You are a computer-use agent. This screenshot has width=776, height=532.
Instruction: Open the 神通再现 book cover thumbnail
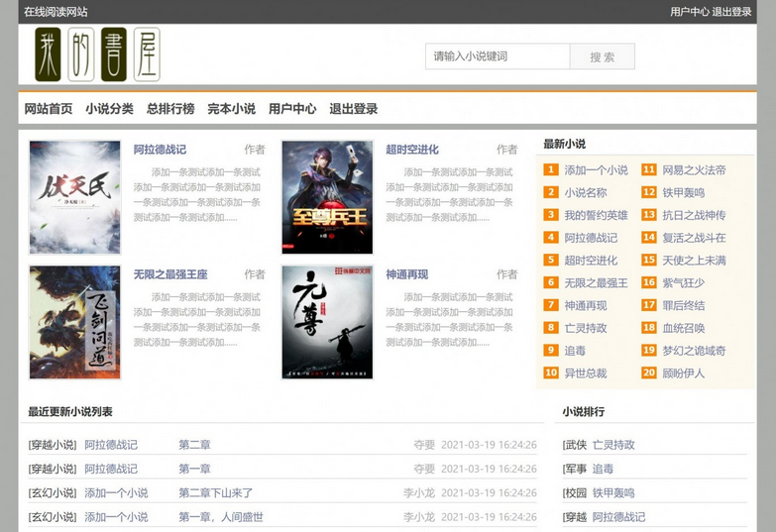[x=327, y=322]
